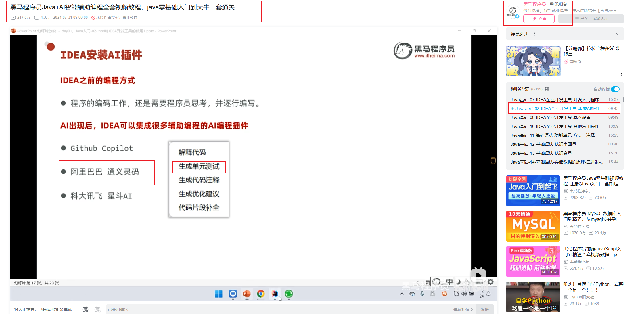644x314 pixels.
Task: Click the green sync app icon in the taskbar
Action: pyautogui.click(x=289, y=294)
